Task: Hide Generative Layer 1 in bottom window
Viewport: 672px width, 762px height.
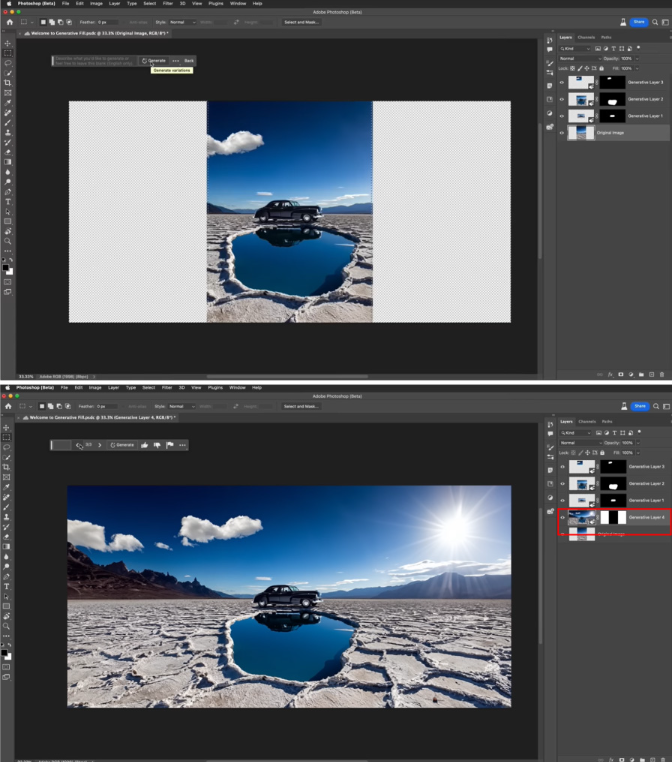Action: 563,501
